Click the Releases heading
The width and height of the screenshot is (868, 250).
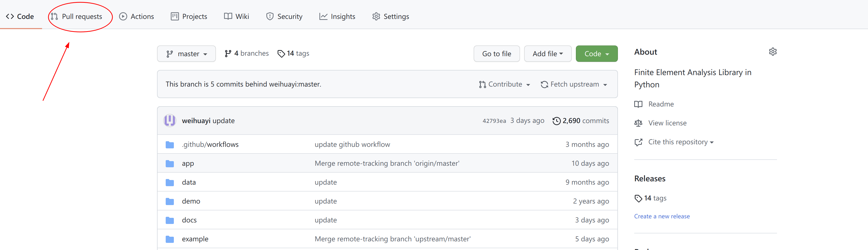tap(650, 178)
